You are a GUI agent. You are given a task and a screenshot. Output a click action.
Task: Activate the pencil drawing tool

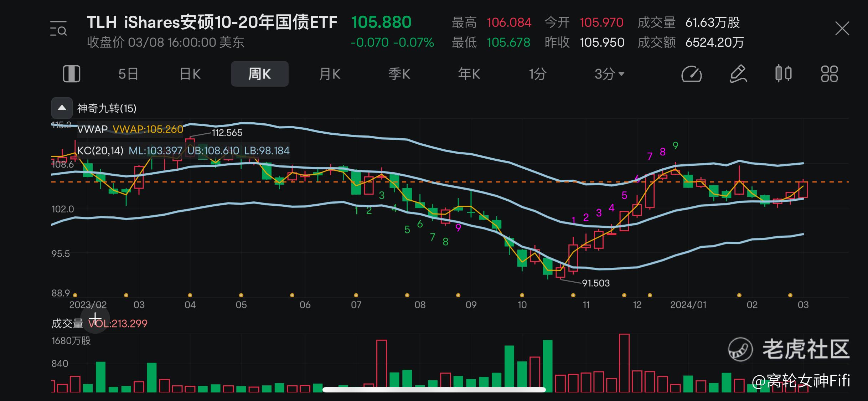(738, 74)
